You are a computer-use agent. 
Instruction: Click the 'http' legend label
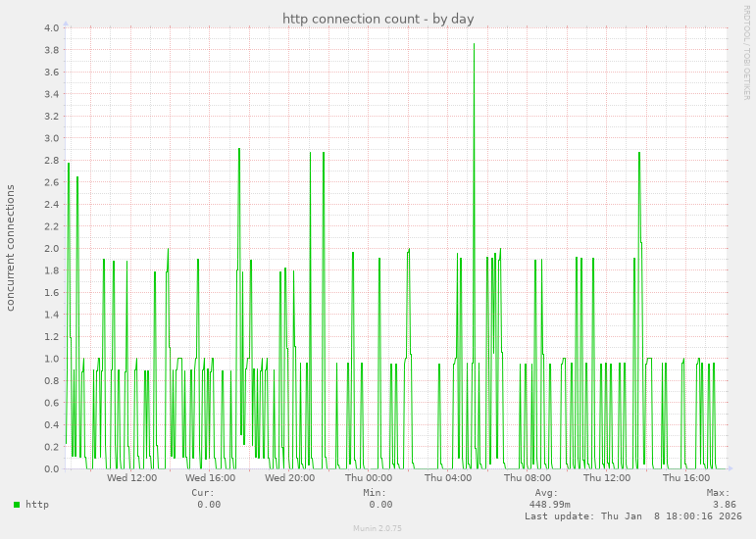coord(37,505)
